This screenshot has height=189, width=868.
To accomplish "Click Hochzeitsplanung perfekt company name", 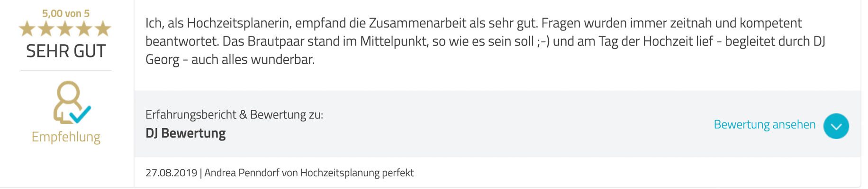I will click(x=357, y=173).
